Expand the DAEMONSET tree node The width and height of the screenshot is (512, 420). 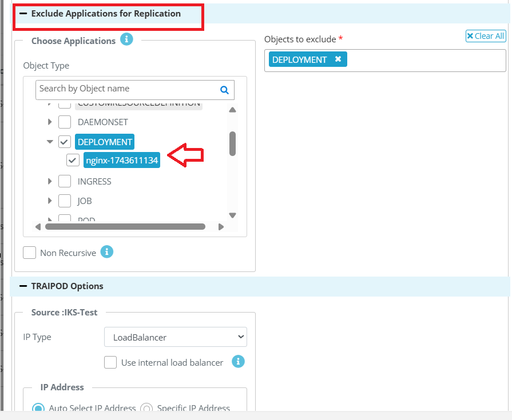point(50,122)
